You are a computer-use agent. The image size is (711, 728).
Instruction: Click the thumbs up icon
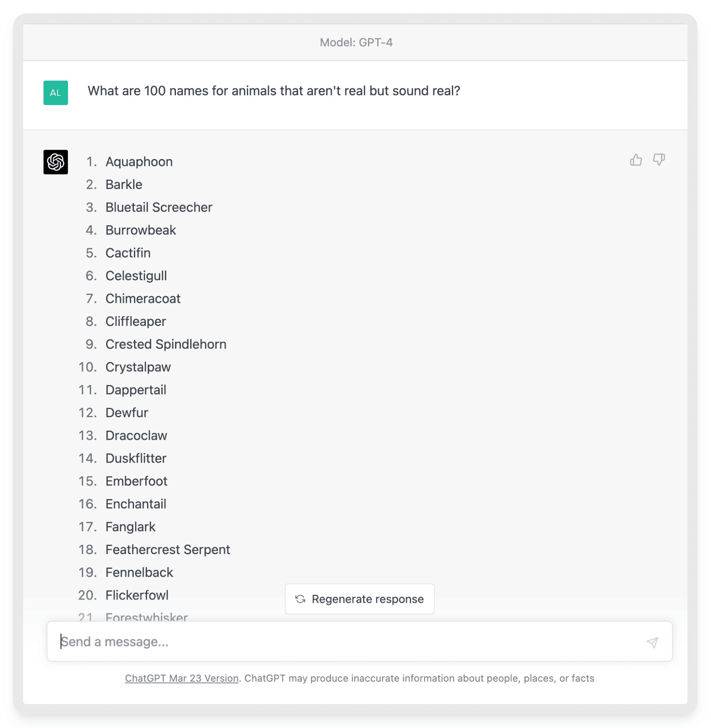pos(635,160)
